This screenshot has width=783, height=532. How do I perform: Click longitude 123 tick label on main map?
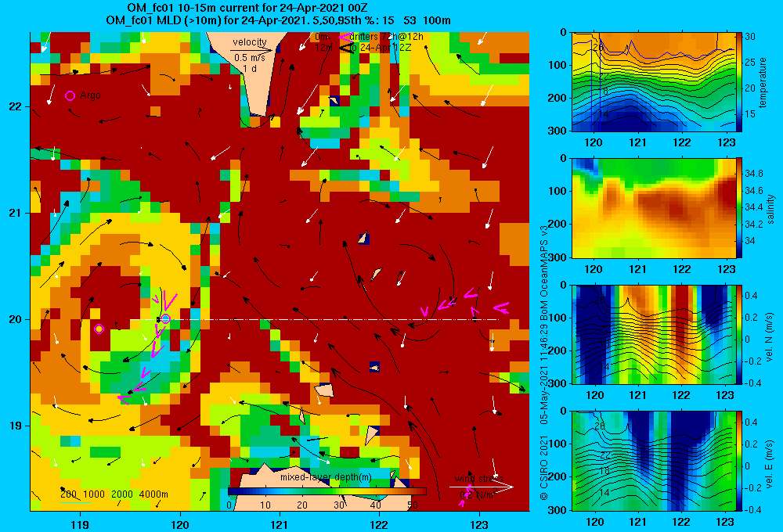pyautogui.click(x=479, y=524)
